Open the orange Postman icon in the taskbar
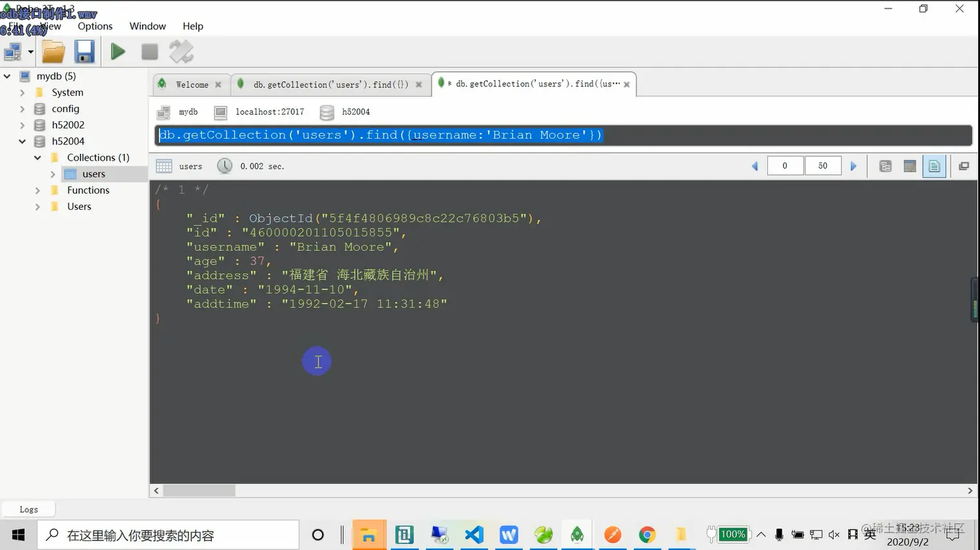 (612, 535)
